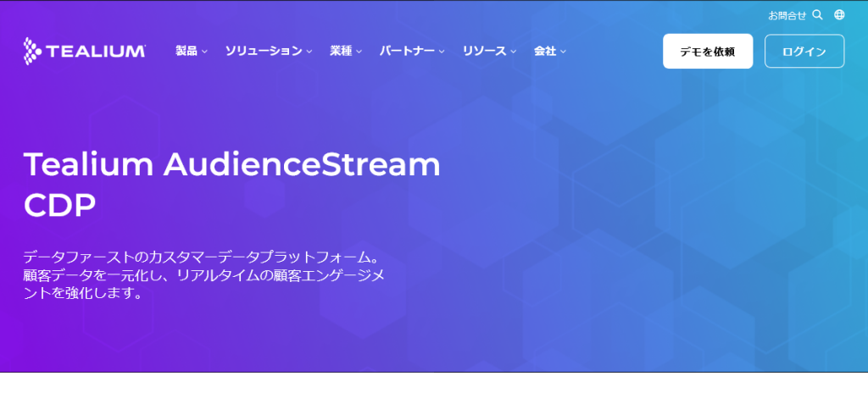Open the リソース menu

click(484, 51)
